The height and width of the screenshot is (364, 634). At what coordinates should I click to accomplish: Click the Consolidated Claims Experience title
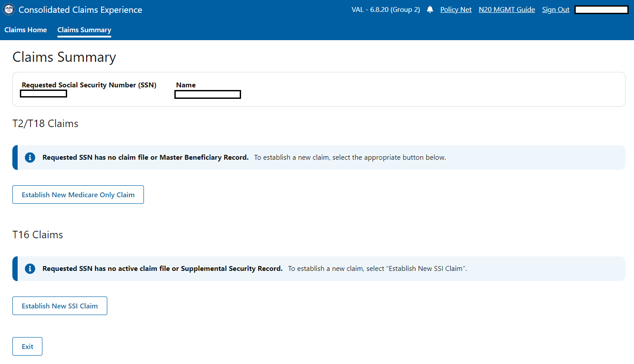[80, 10]
